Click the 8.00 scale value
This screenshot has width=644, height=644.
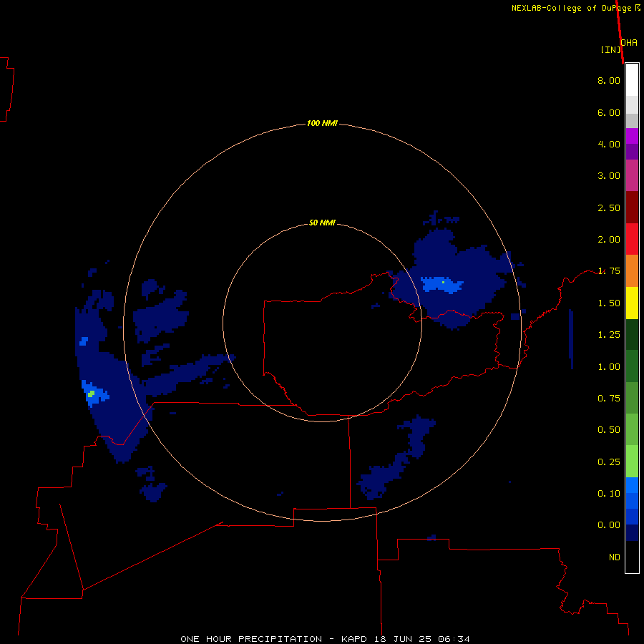coord(609,80)
